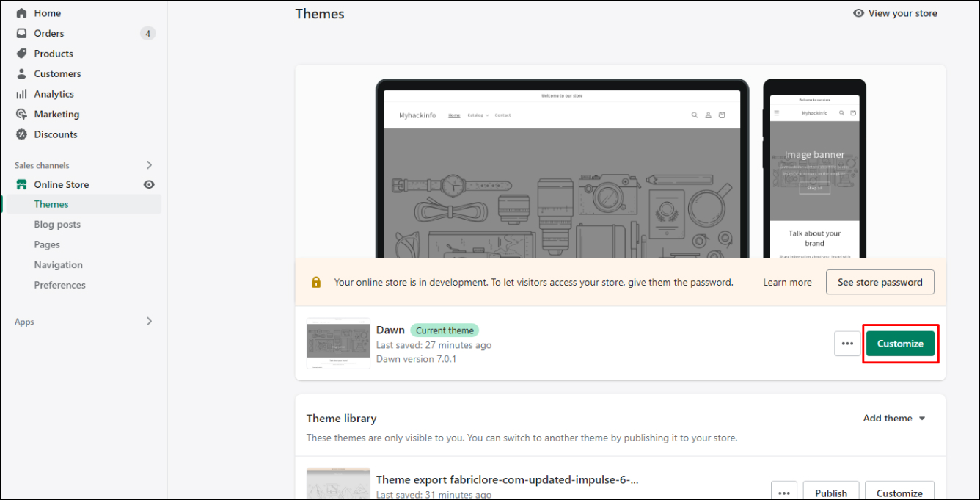Viewport: 980px width, 500px height.
Task: Click Learn more link in password banner
Action: 787,282
